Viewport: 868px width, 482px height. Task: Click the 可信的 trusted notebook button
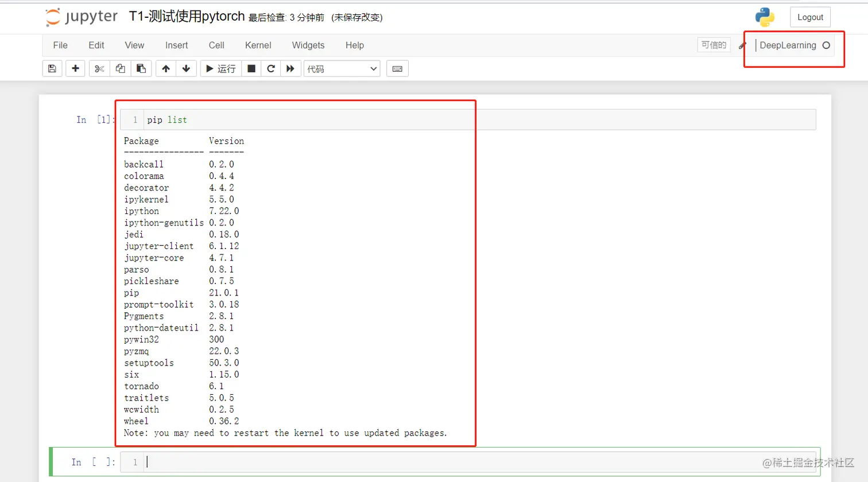pos(714,45)
